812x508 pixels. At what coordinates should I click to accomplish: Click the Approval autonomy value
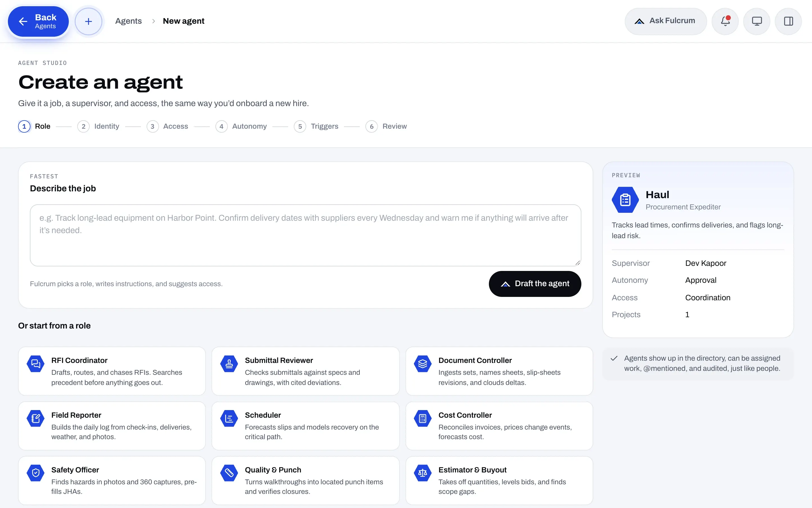click(x=701, y=280)
